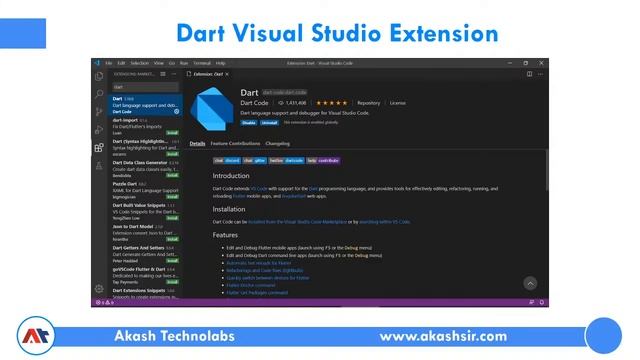
Task: Click the Disable button for the Dart extension
Action: pos(249,122)
